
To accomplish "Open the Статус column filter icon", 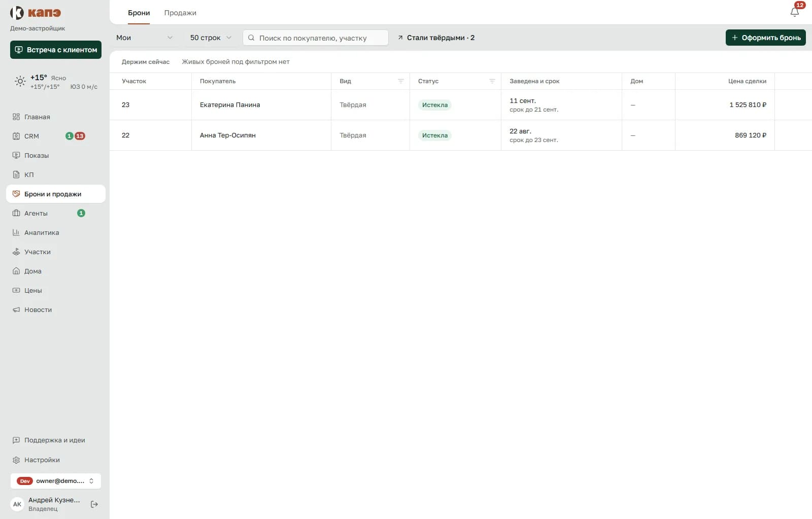I will (x=492, y=81).
